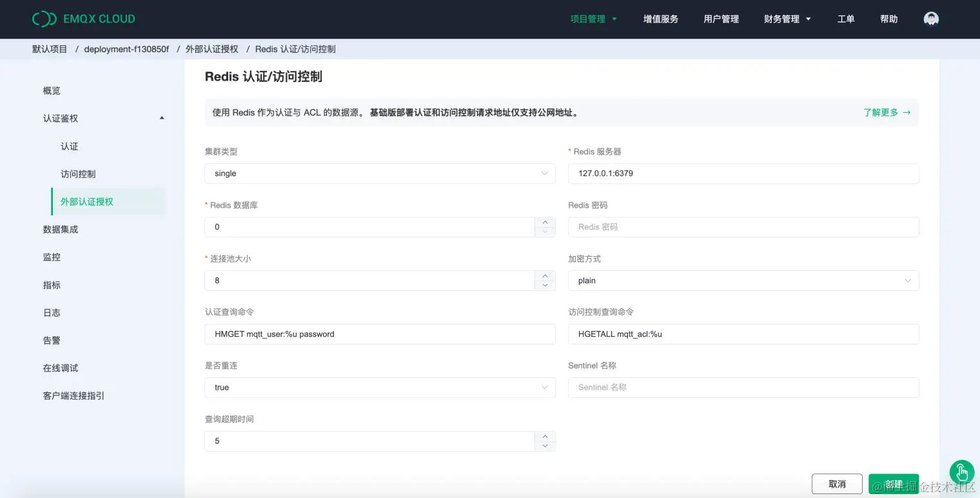Image resolution: width=980 pixels, height=498 pixels.
Task: Open the user avatar menu
Action: tap(930, 19)
